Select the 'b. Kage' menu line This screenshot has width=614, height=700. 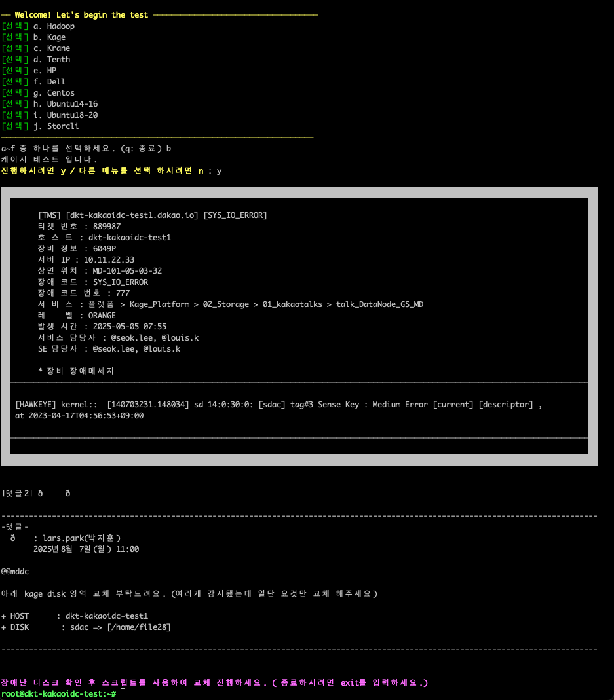pyautogui.click(x=33, y=37)
